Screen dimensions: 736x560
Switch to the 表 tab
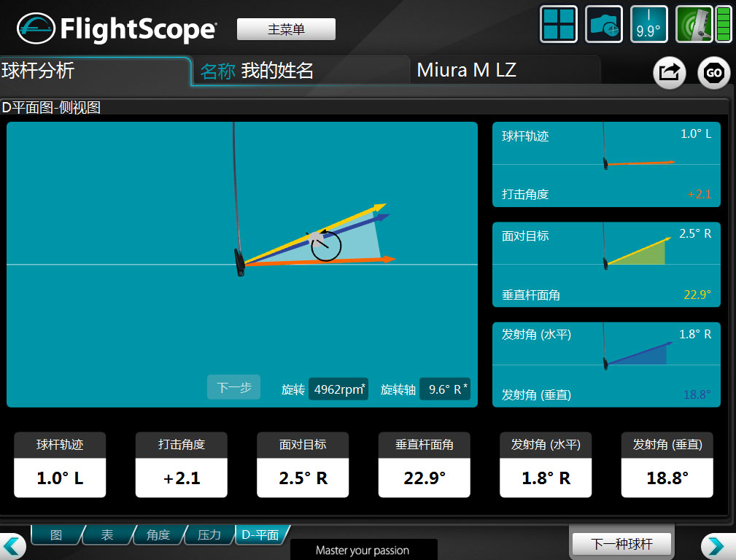pos(107,534)
